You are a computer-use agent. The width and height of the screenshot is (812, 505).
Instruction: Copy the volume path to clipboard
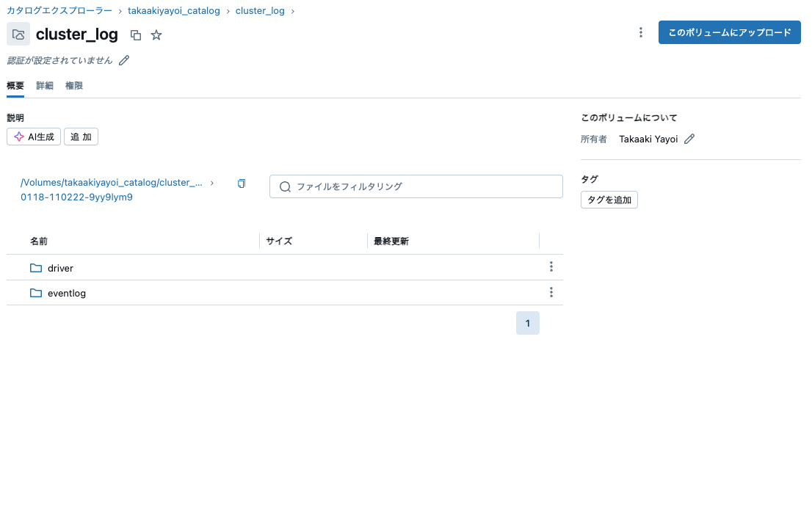[242, 184]
